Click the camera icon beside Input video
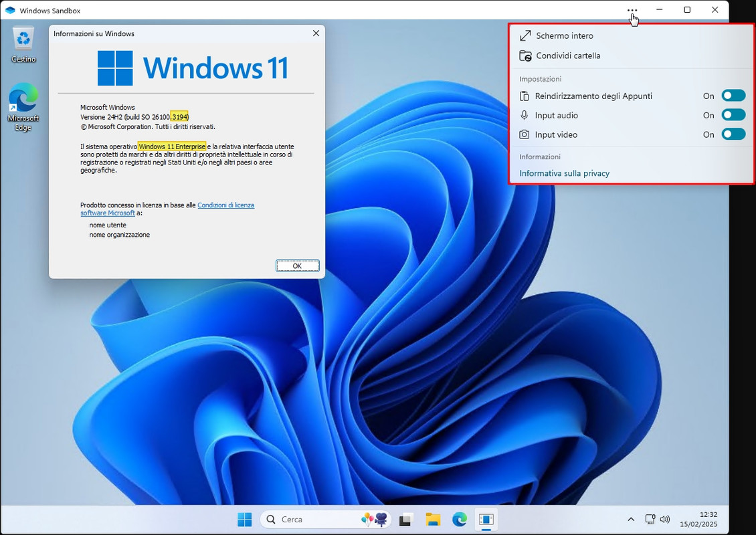Viewport: 756px width, 535px height. click(x=524, y=134)
